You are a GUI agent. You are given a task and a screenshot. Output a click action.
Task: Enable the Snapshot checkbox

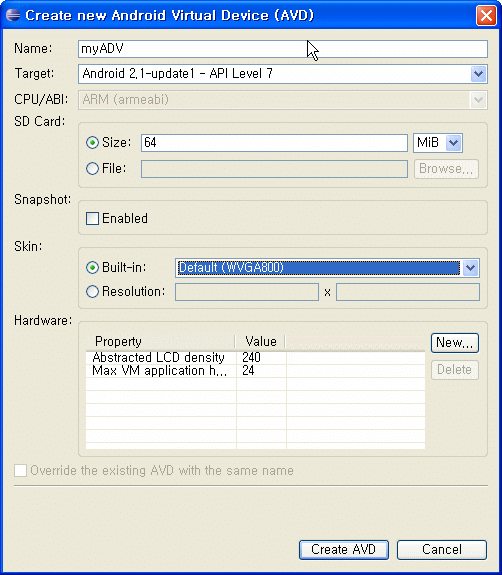[x=92, y=219]
